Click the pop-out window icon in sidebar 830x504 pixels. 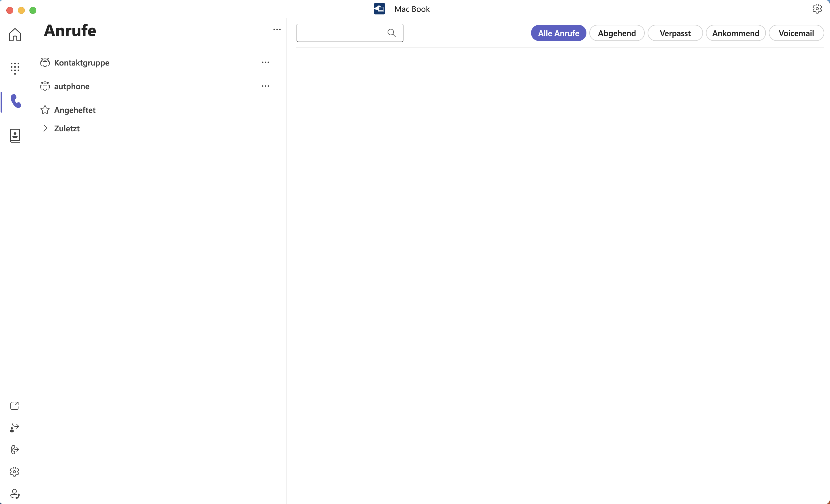14,406
